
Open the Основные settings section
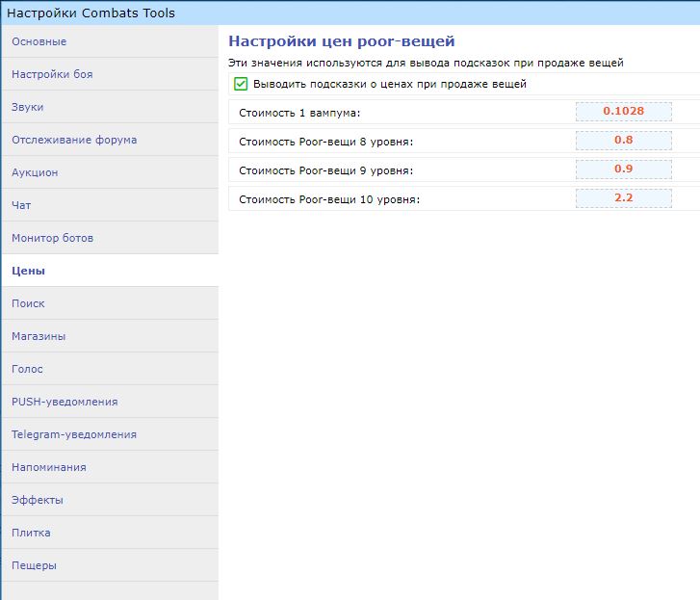tap(111, 41)
